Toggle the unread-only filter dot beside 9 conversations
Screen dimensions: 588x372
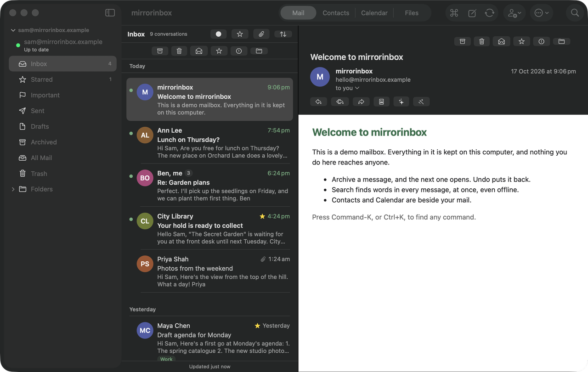coord(219,34)
